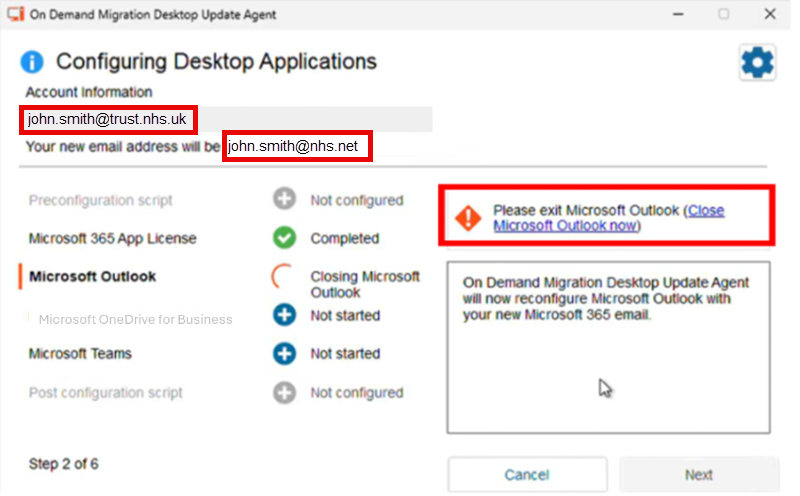The width and height of the screenshot is (800, 496).
Task: Select the Microsoft 365 App License step
Action: 112,239
